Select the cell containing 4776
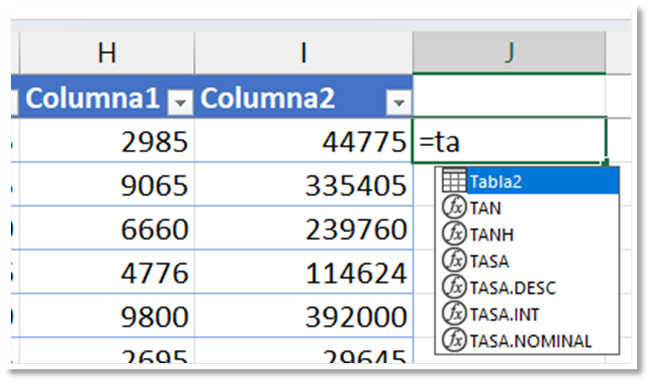Image resolution: width=650 pixels, height=382 pixels. 107,273
